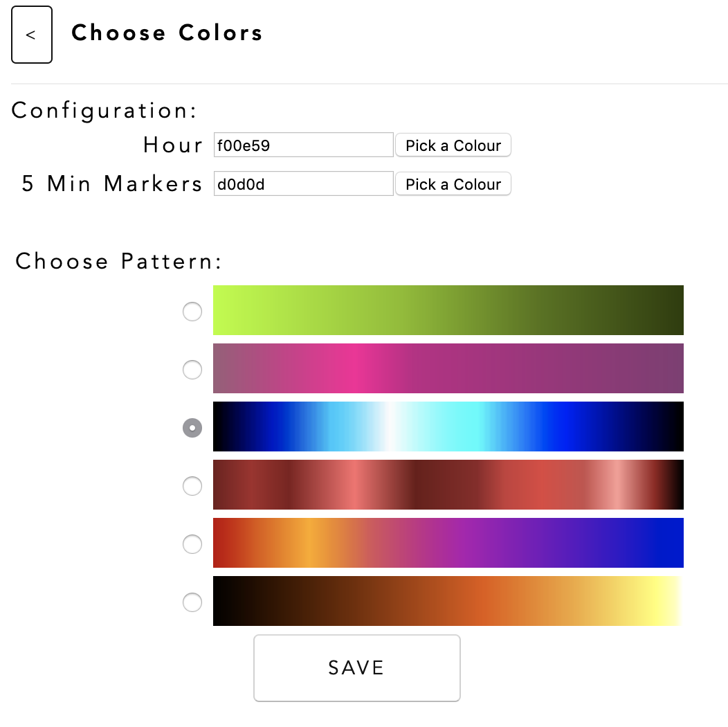
Task: Click the black, blue and cyan gradient swatch
Action: (x=448, y=427)
